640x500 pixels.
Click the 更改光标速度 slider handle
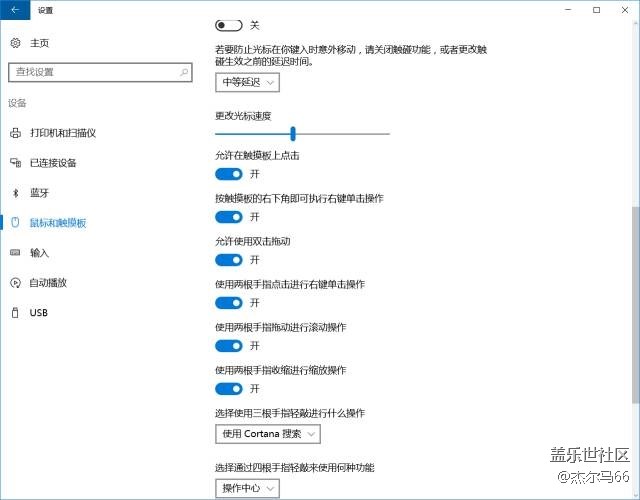click(293, 133)
